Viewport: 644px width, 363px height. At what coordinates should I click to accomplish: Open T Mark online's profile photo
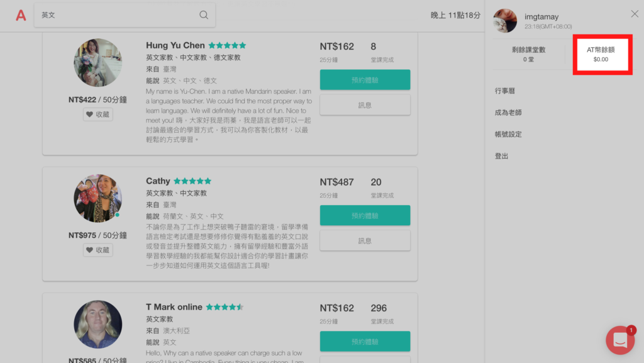(97, 324)
